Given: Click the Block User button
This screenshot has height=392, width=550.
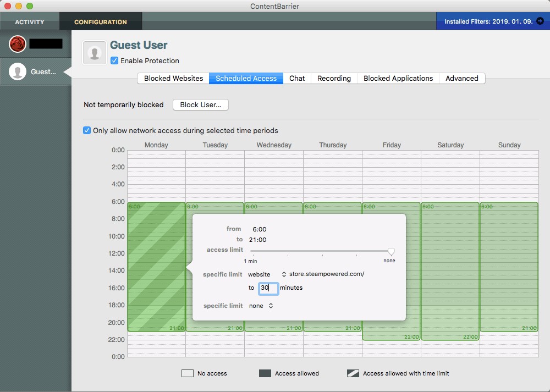Looking at the screenshot, I should pyautogui.click(x=200, y=104).
